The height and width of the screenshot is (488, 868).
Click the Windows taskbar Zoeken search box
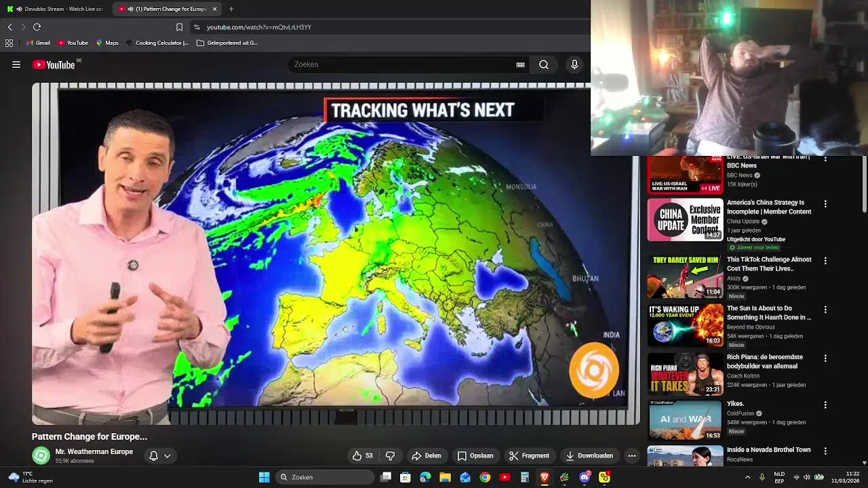tap(325, 477)
